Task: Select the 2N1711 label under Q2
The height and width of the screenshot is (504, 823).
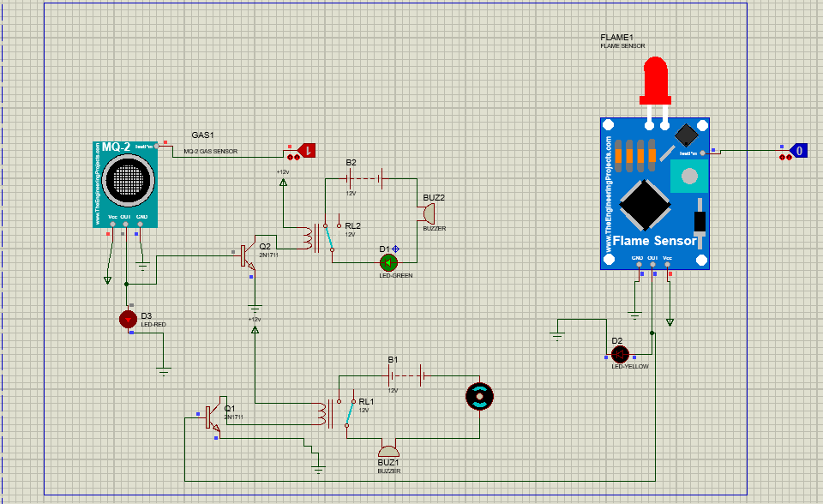Action: tap(268, 255)
